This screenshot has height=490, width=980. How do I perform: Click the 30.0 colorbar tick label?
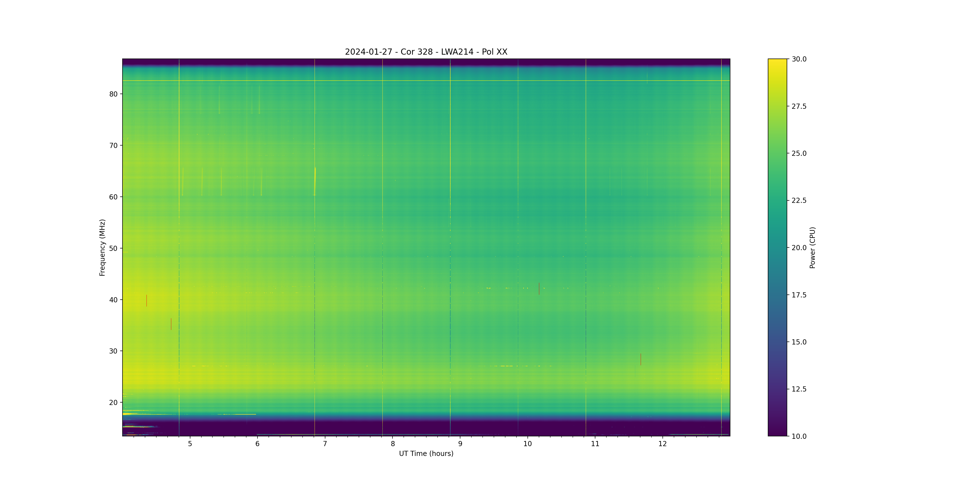(x=799, y=59)
